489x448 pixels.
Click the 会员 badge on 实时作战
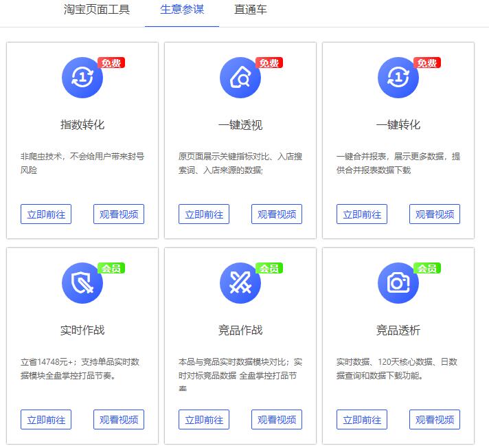coord(111,268)
